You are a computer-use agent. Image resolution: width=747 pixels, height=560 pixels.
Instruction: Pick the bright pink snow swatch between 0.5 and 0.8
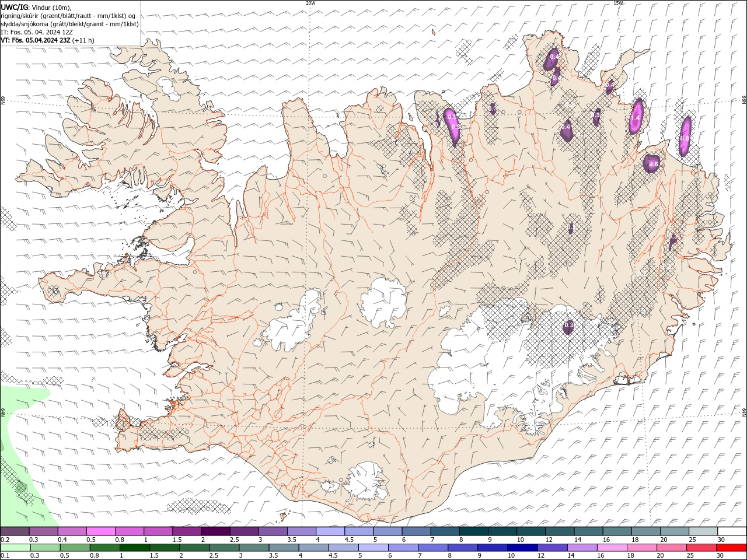(100, 531)
